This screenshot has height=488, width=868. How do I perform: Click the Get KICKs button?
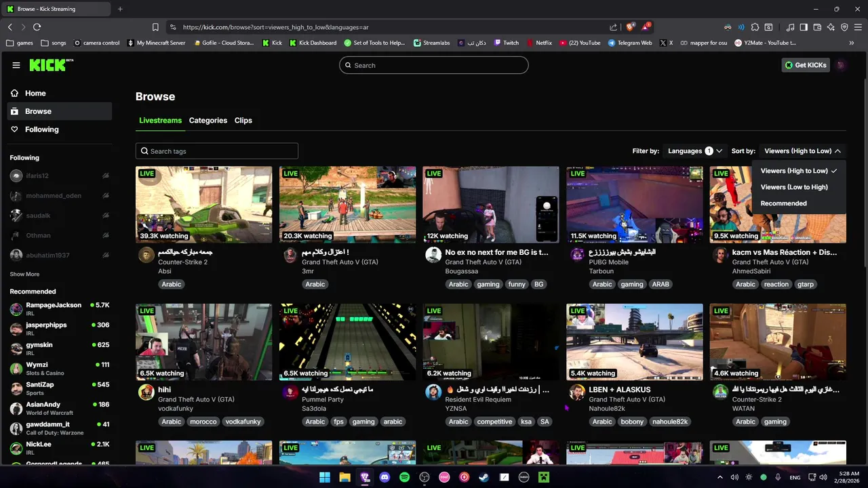click(806, 65)
